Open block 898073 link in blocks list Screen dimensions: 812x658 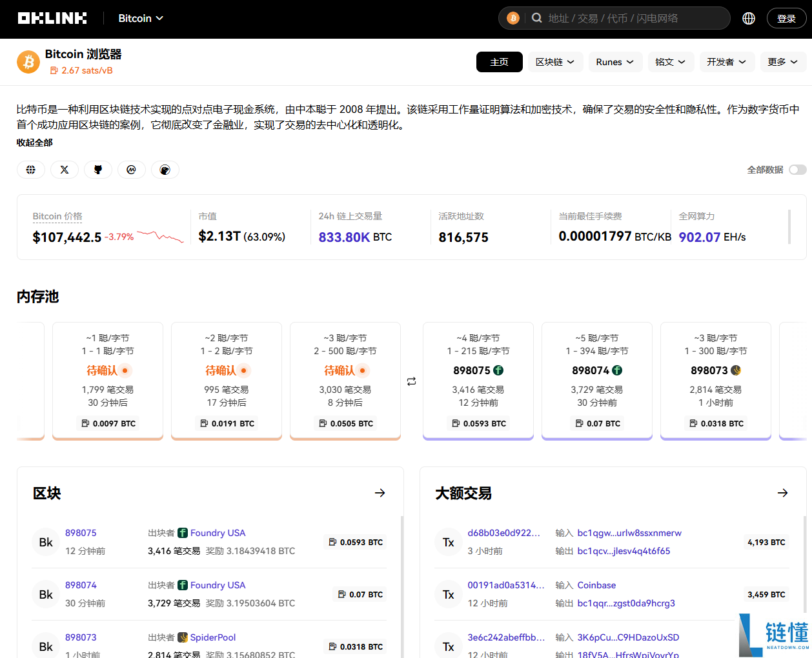tap(81, 637)
